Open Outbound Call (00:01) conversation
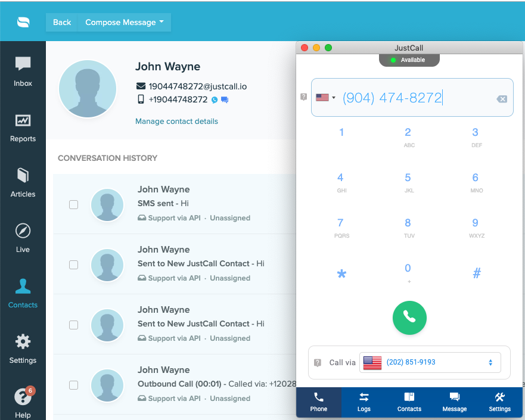The height and width of the screenshot is (420, 525). (x=175, y=384)
